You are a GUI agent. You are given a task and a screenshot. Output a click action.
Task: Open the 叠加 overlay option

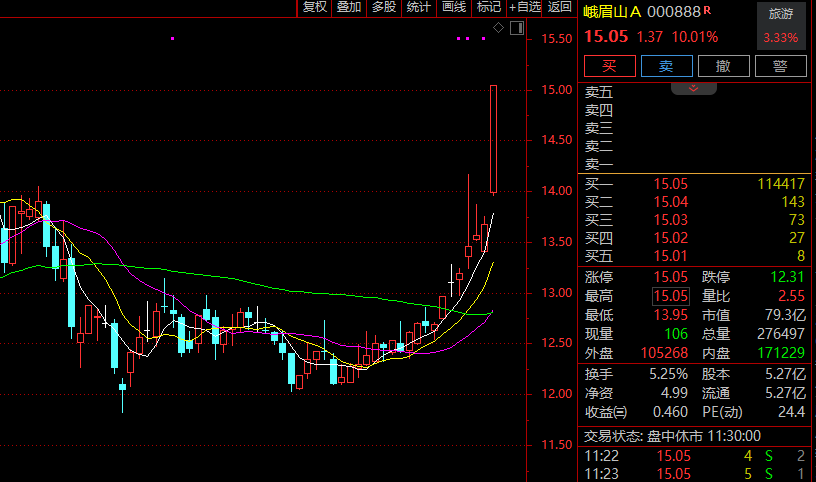tap(349, 7)
